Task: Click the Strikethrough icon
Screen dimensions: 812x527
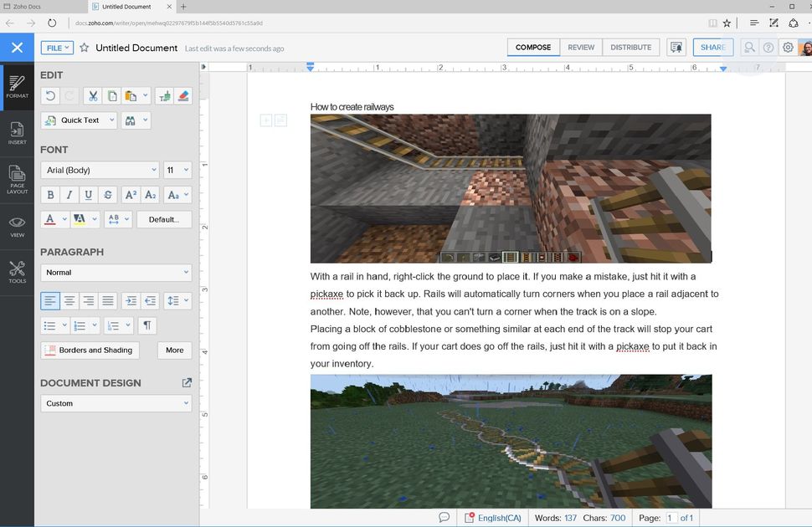Action: coord(108,195)
